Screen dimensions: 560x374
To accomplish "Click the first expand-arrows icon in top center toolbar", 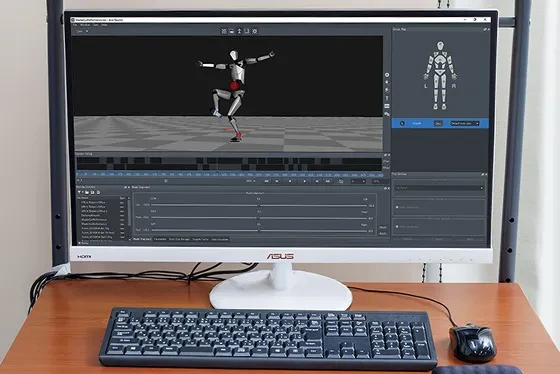I will click(x=224, y=31).
